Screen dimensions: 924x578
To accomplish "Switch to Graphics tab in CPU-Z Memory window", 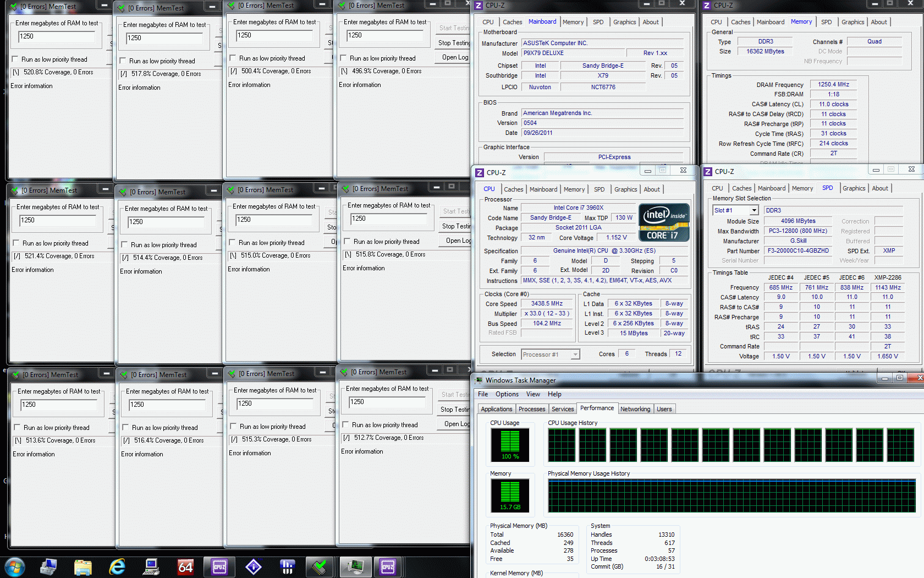I will [x=853, y=22].
